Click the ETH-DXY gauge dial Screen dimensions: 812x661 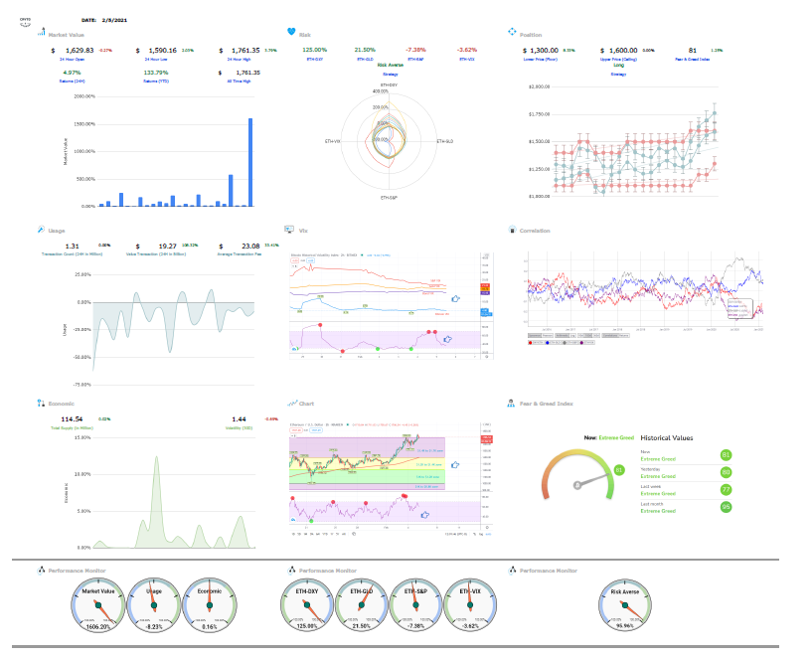point(306,605)
